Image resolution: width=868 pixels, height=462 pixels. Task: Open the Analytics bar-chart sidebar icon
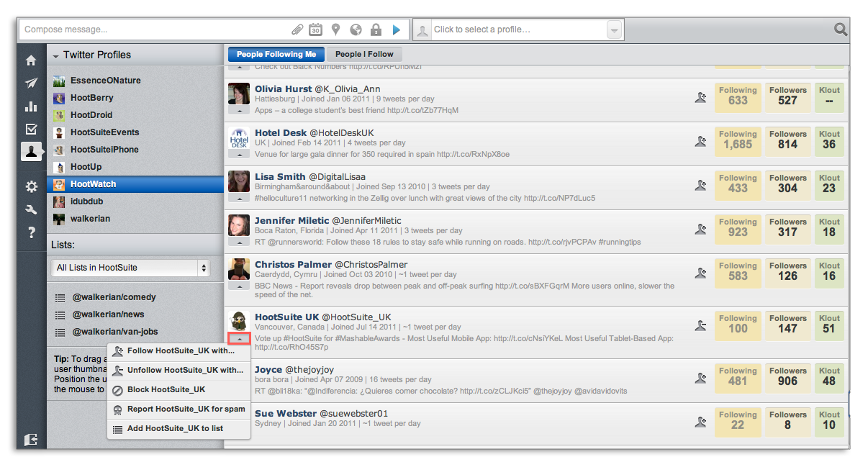[x=31, y=107]
